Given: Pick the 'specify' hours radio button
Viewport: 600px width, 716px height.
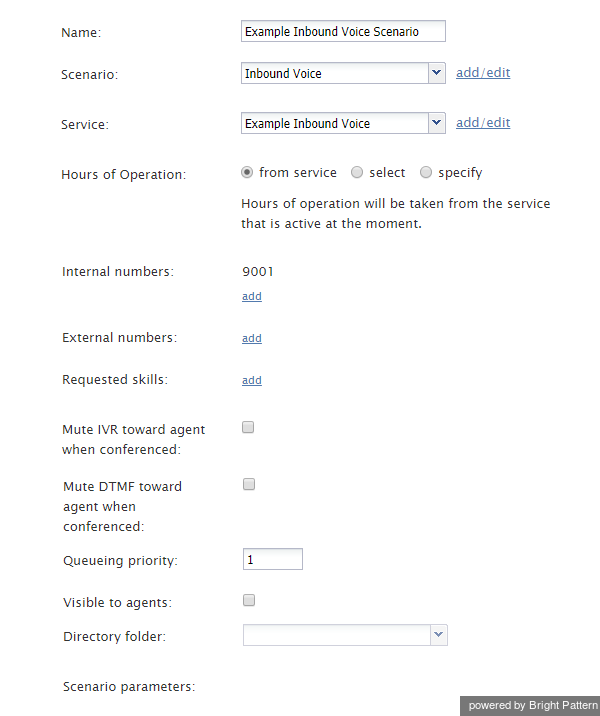Looking at the screenshot, I should click(426, 172).
